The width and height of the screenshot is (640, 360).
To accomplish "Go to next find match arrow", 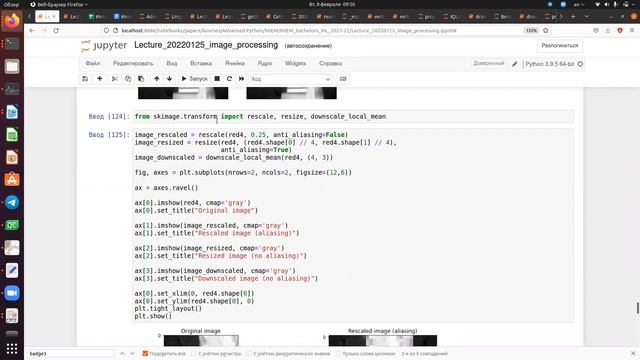I will (x=132, y=353).
